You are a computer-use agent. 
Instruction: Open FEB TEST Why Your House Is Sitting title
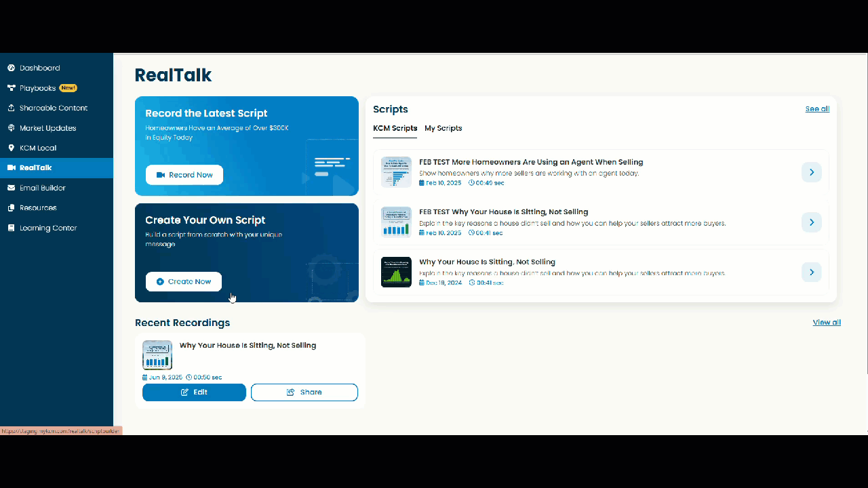[504, 211]
